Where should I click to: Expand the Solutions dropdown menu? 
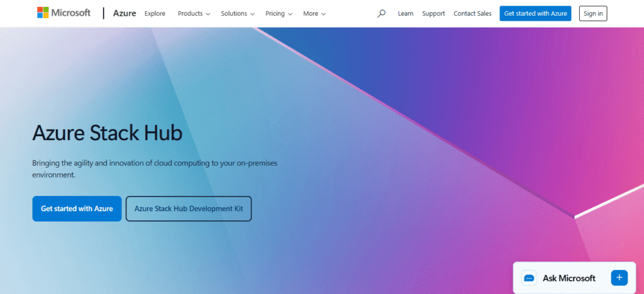238,14
